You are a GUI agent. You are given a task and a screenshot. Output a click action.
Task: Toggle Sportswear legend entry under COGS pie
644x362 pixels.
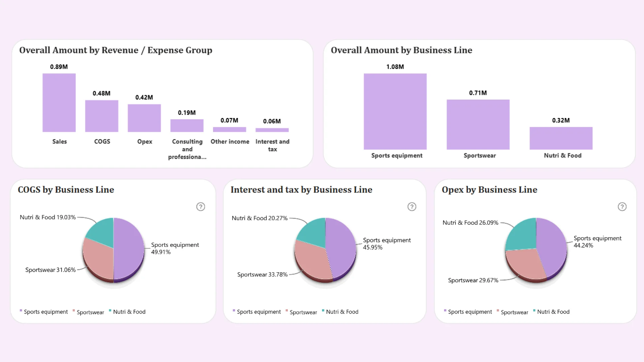click(x=88, y=312)
